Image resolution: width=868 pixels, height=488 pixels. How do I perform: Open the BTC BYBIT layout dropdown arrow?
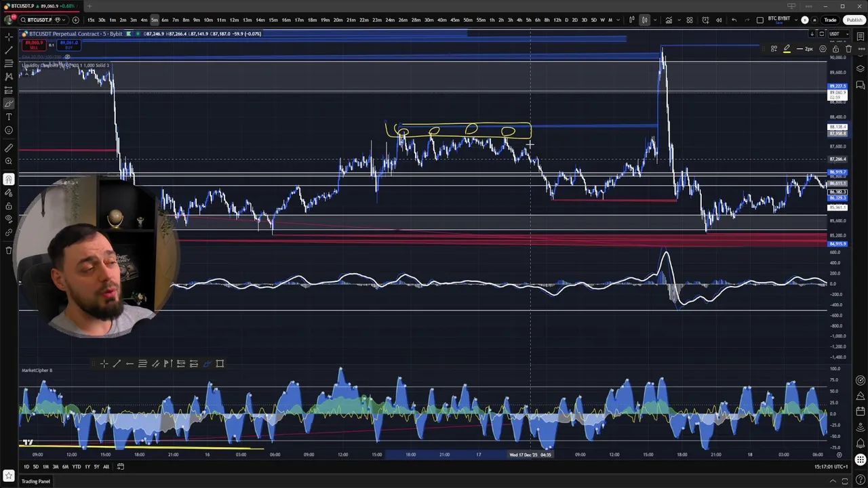point(796,20)
